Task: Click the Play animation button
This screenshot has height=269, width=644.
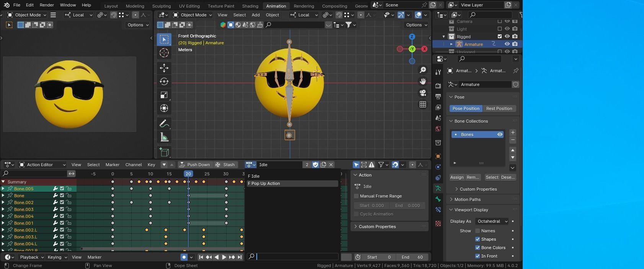Action: tap(224, 257)
